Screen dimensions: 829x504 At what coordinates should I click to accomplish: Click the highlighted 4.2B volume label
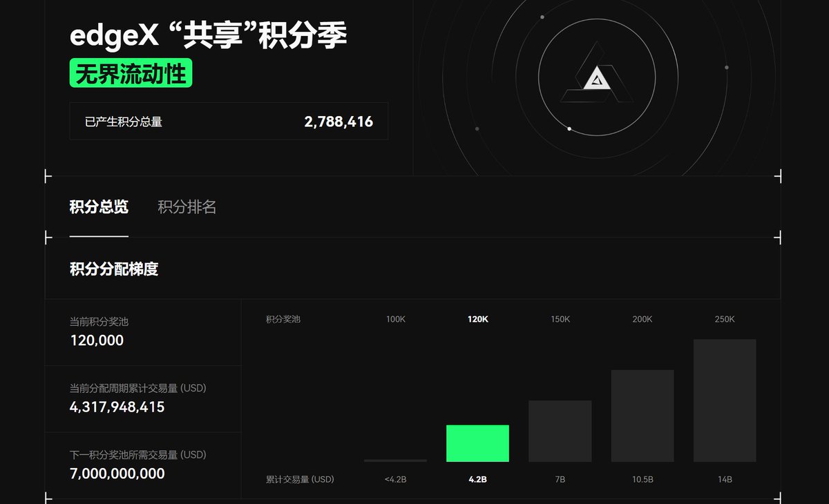coord(477,479)
